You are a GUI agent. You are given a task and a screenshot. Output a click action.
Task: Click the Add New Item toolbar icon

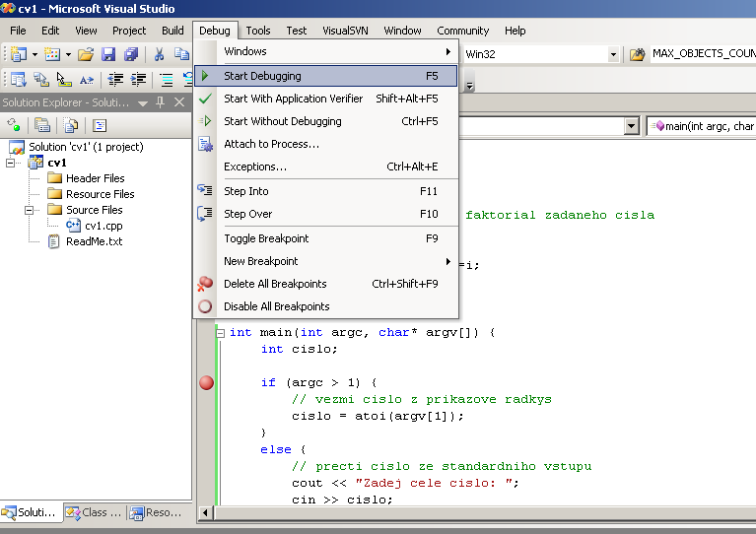tap(52, 54)
